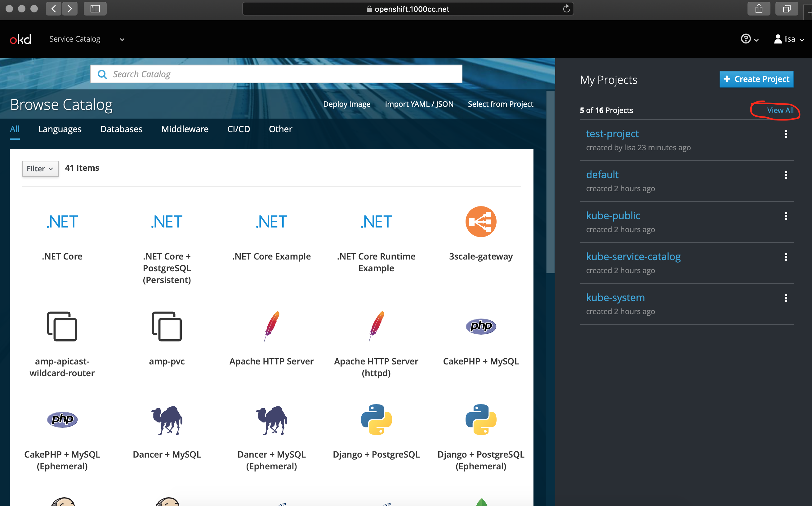This screenshot has height=506, width=812.
Task: Click the search magnifier icon
Action: pyautogui.click(x=102, y=74)
